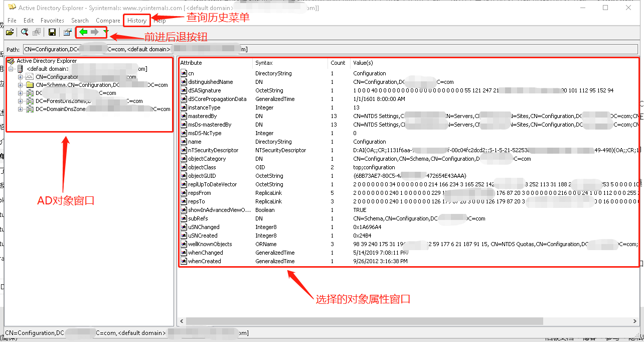Collapse the default domain tree node
The height and width of the screenshot is (342, 644).
(11, 68)
